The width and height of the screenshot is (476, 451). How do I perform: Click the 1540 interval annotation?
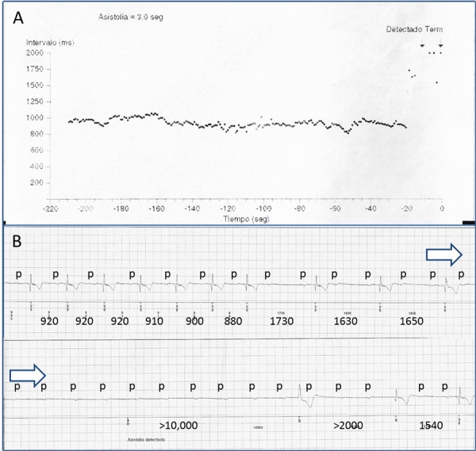[x=430, y=426]
